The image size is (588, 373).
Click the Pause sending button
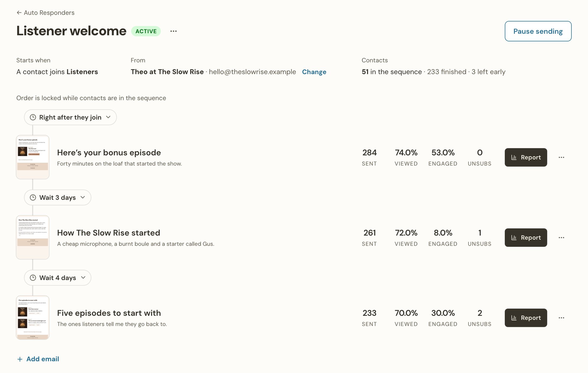pyautogui.click(x=538, y=31)
